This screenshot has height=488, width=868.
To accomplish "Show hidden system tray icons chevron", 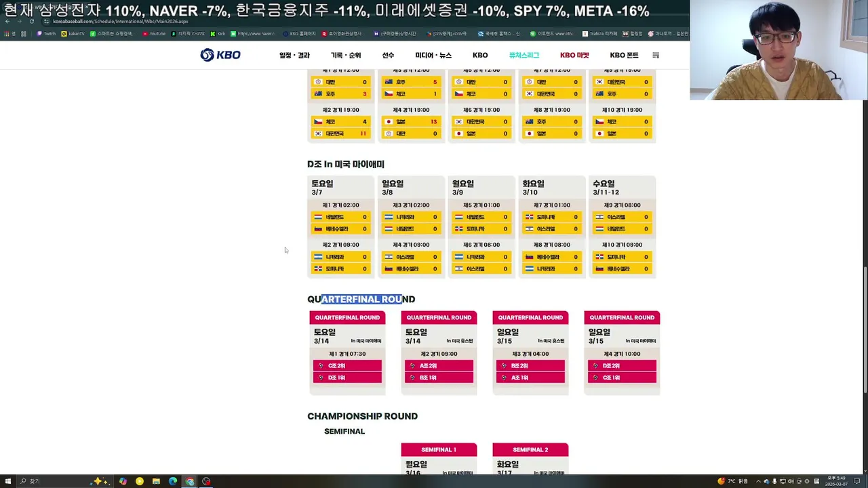I will tap(758, 481).
